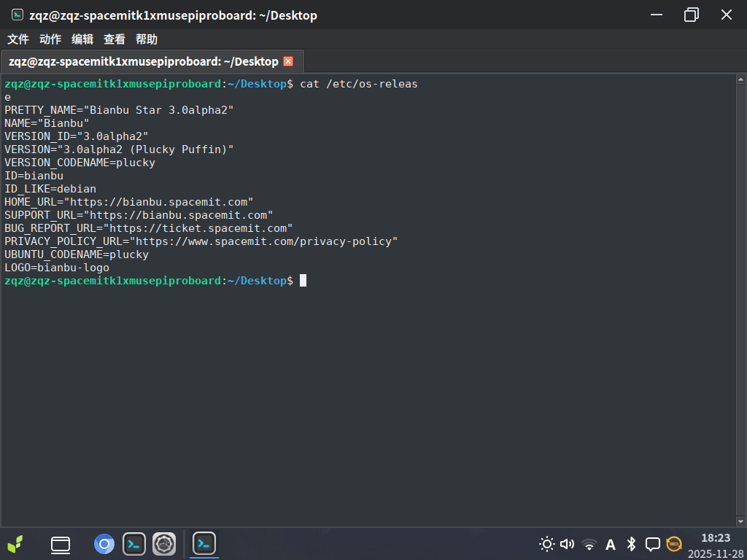The width and height of the screenshot is (747, 560).
Task: Minimize the terminal window
Action: coord(657,15)
